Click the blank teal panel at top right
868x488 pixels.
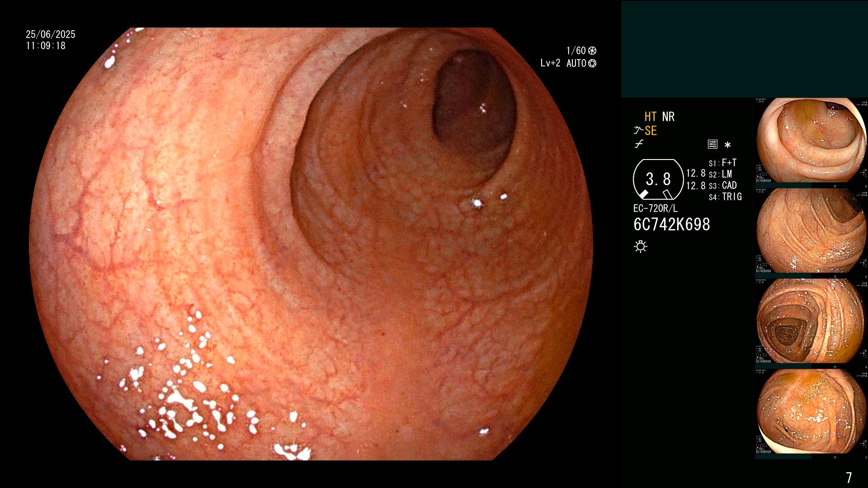click(745, 49)
